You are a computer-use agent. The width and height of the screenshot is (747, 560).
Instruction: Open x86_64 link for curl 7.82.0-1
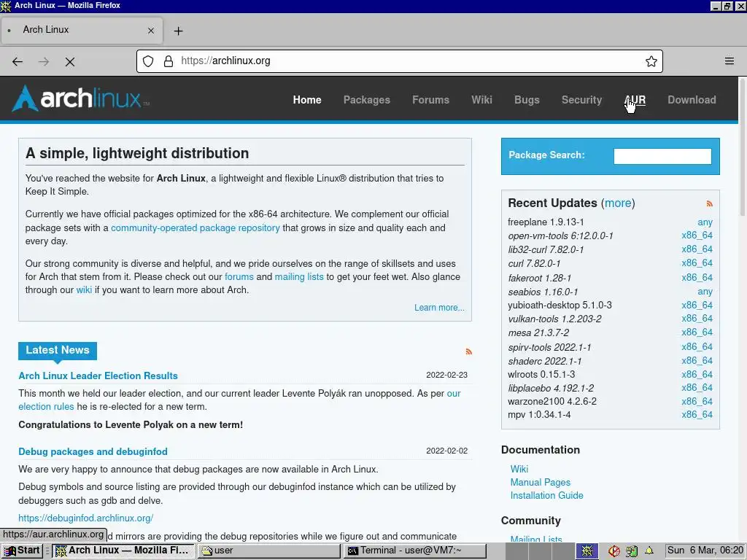(697, 262)
